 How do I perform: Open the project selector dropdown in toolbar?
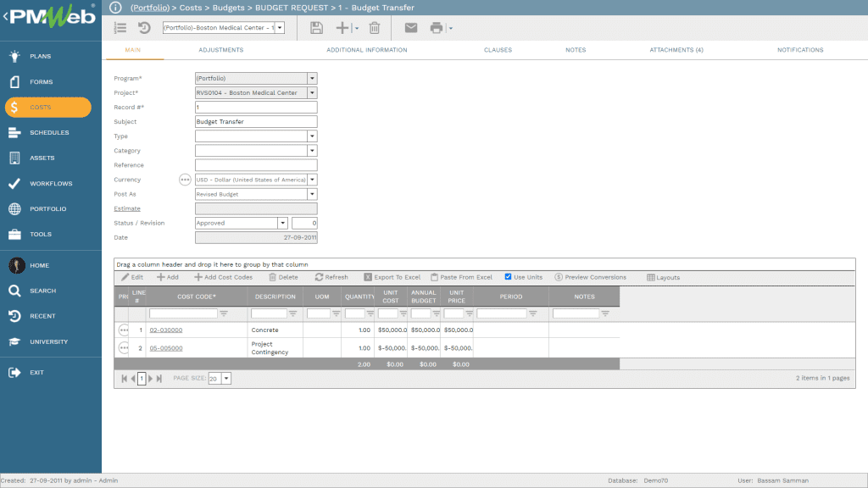[x=280, y=28]
